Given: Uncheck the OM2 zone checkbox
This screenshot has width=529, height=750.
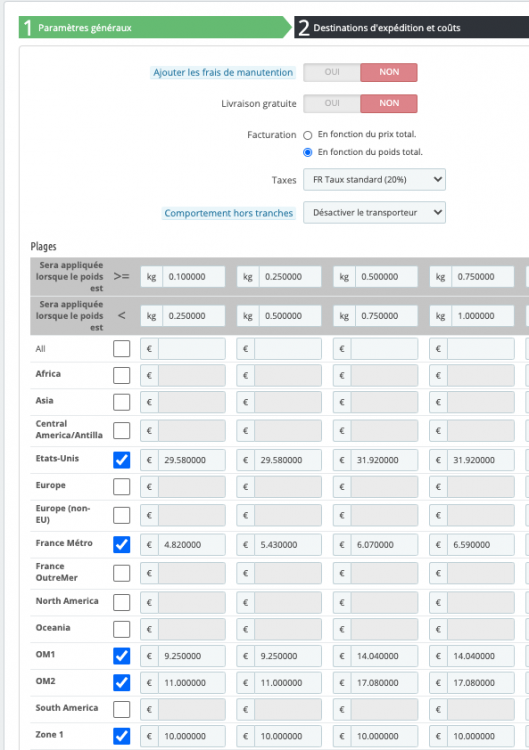Looking at the screenshot, I should click(121, 683).
